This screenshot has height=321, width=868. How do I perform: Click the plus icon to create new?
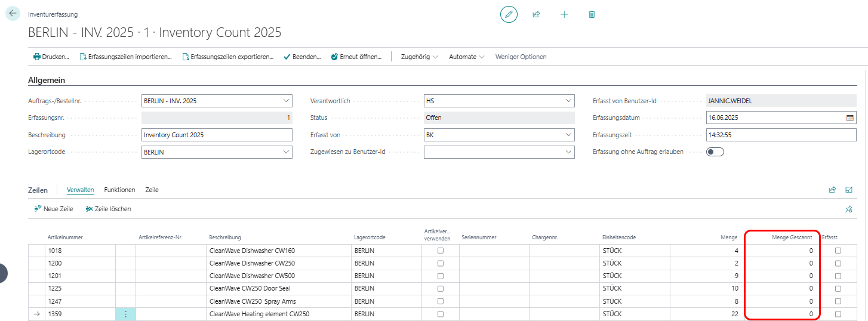[x=564, y=14]
